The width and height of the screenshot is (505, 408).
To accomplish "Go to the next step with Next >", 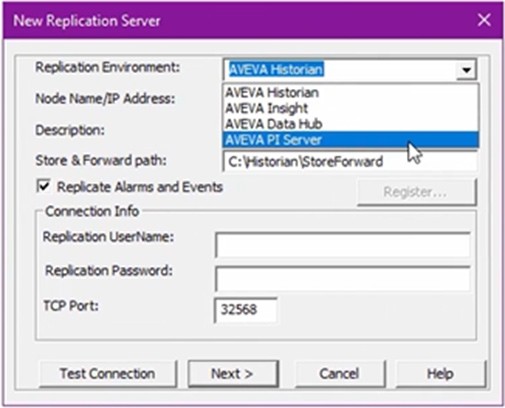I will coord(233,374).
